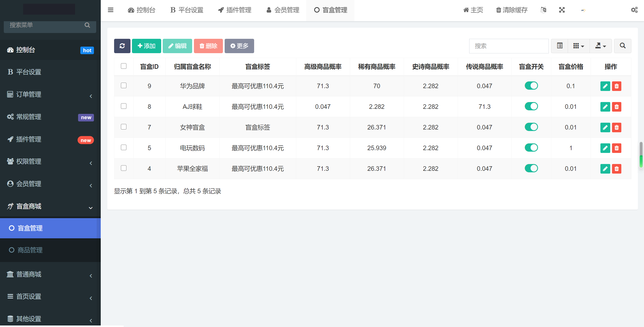The width and height of the screenshot is (644, 327).
Task: Open the columns grid dropdown
Action: point(579,46)
